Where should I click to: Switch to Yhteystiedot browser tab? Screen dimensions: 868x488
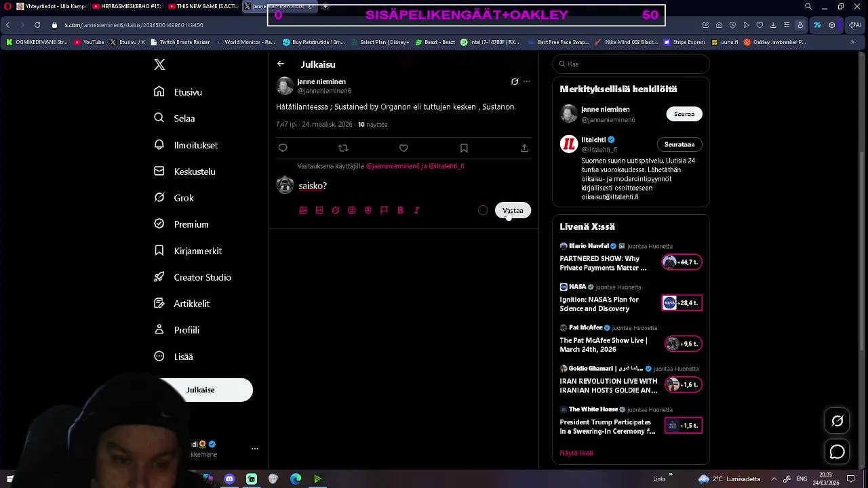(51, 6)
